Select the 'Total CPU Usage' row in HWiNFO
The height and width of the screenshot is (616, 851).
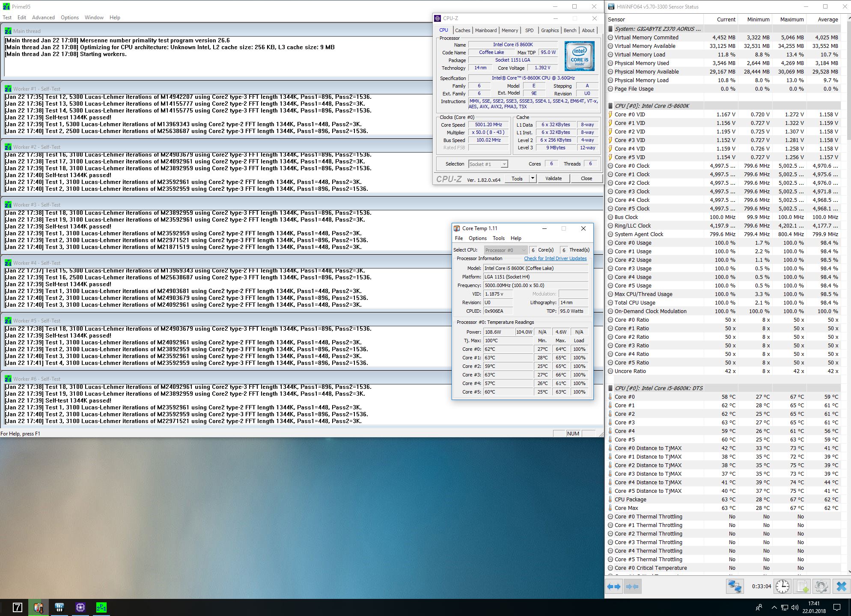pyautogui.click(x=723, y=302)
